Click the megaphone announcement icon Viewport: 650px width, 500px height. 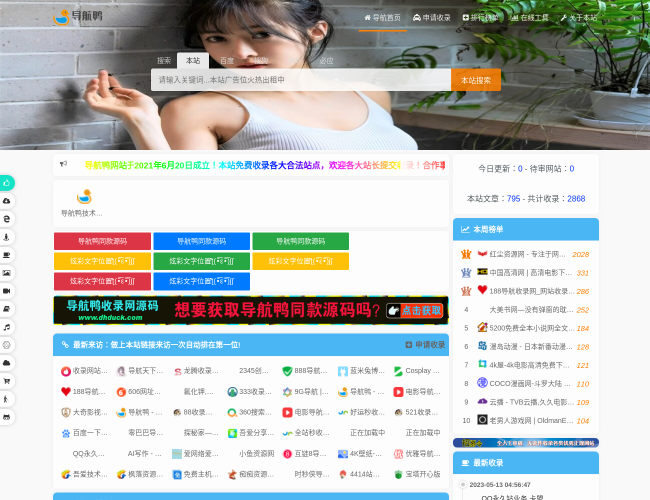click(x=63, y=164)
